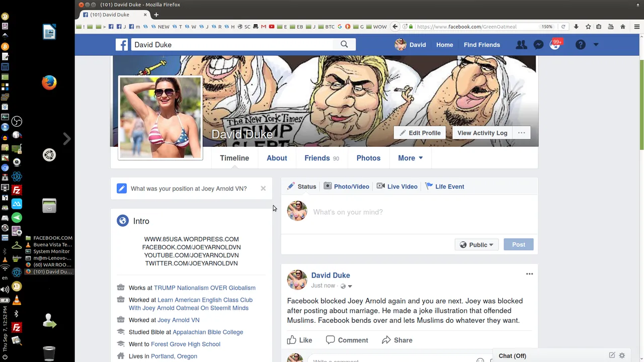Like the David Duke post
This screenshot has width=644, height=362.
click(300, 340)
